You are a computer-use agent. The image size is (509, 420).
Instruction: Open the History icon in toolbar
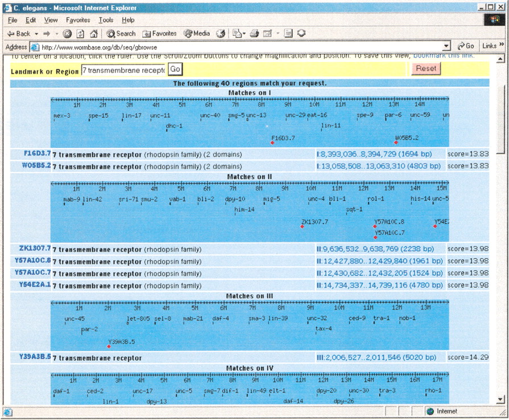pyautogui.click(x=221, y=34)
